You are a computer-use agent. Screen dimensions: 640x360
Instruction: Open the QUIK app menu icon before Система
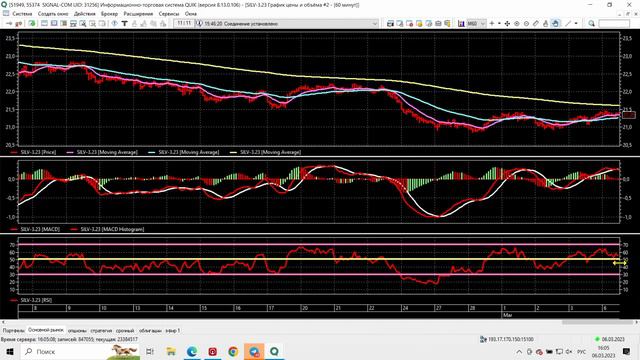coord(6,13)
